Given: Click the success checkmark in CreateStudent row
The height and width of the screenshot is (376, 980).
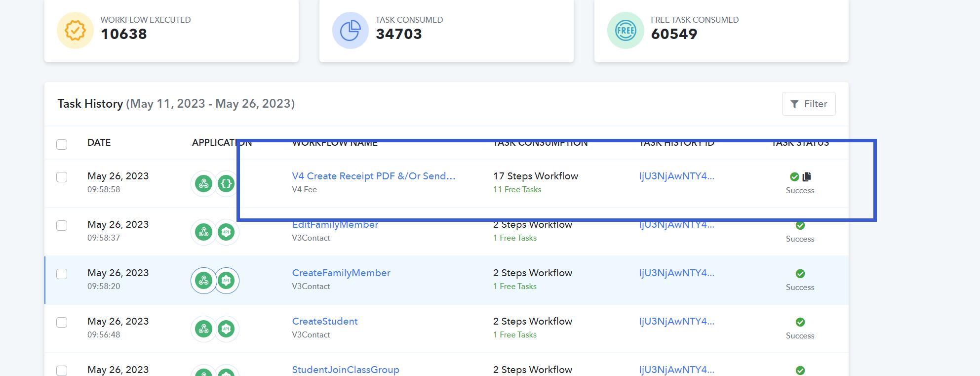Looking at the screenshot, I should click(800, 322).
